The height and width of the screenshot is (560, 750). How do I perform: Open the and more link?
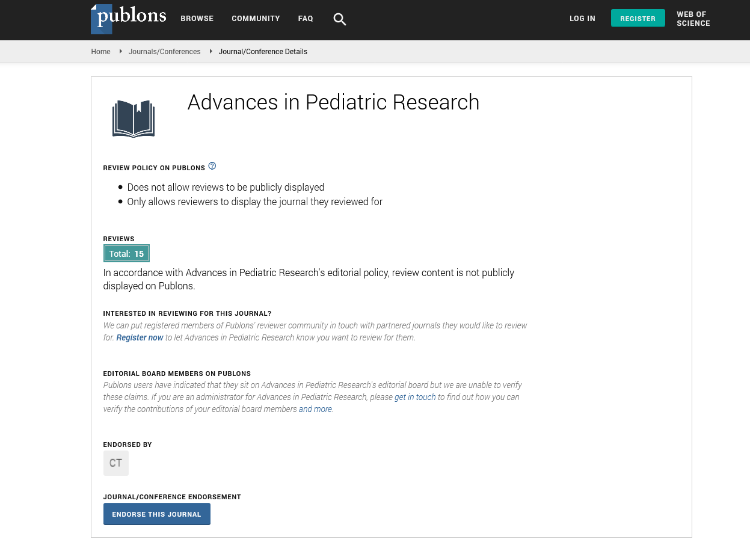tap(315, 409)
